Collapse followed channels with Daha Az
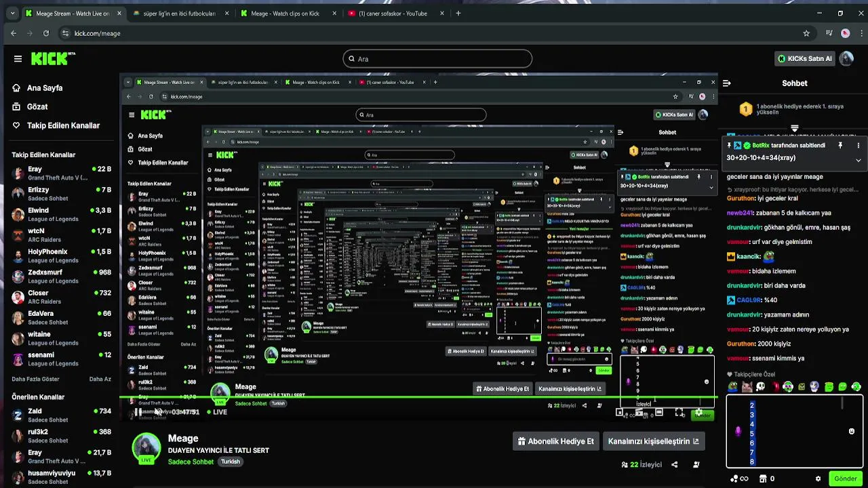Screen dimensions: 868x488 click(x=100, y=379)
